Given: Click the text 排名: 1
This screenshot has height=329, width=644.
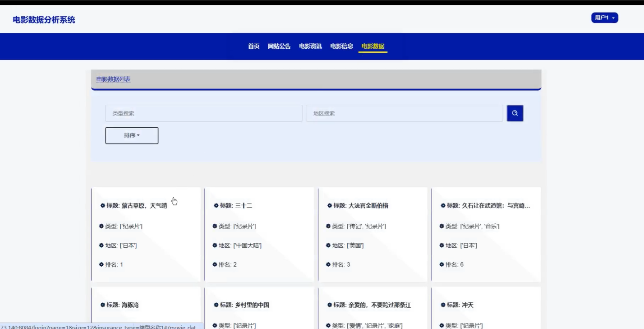Looking at the screenshot, I should [114, 264].
